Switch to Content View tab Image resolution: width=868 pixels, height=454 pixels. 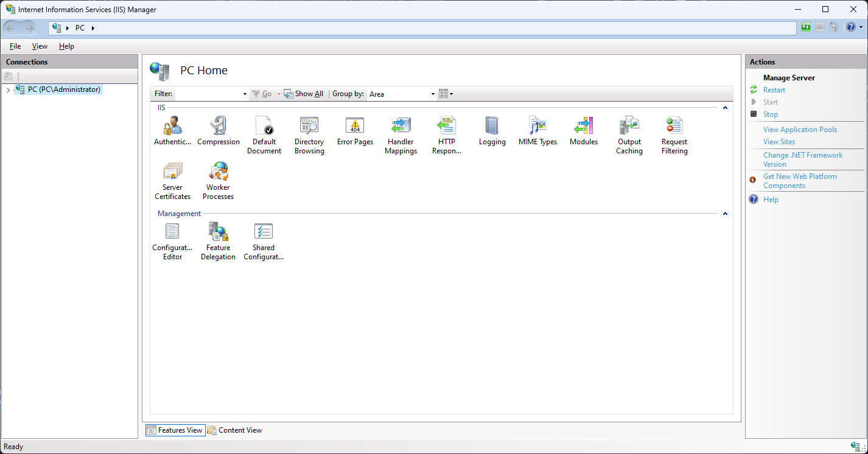coord(235,430)
